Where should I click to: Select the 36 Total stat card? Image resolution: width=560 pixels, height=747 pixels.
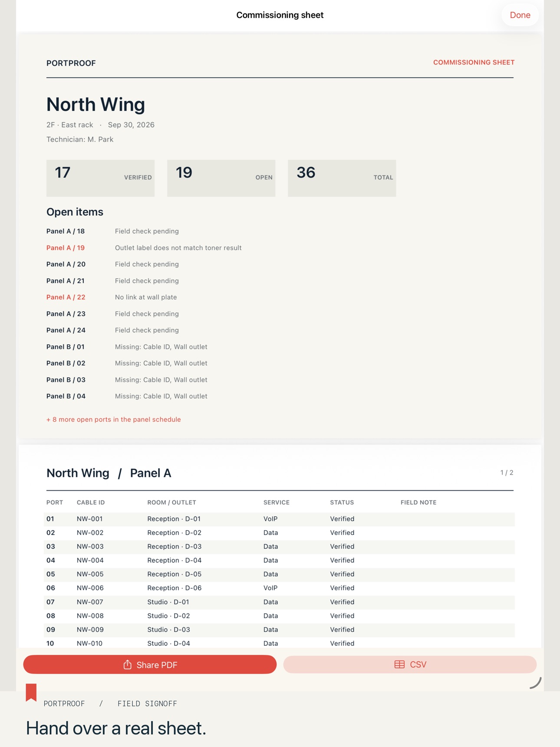[342, 178]
